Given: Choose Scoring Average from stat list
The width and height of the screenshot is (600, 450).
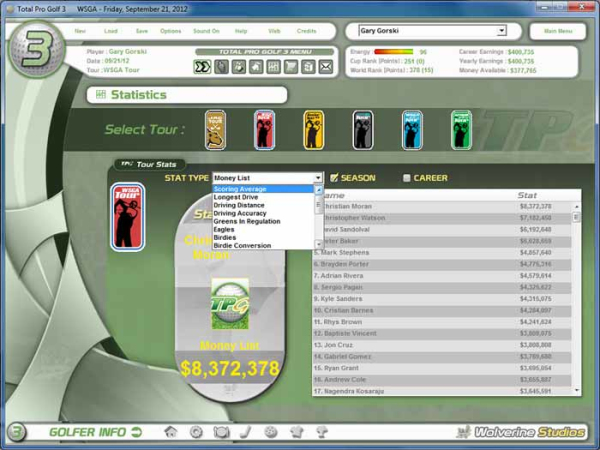Looking at the screenshot, I should tap(263, 189).
